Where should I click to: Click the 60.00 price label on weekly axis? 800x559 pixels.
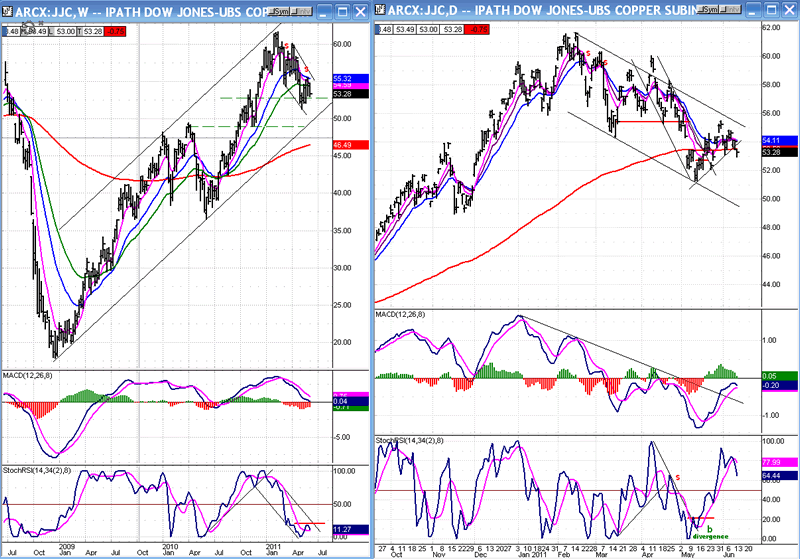click(342, 44)
